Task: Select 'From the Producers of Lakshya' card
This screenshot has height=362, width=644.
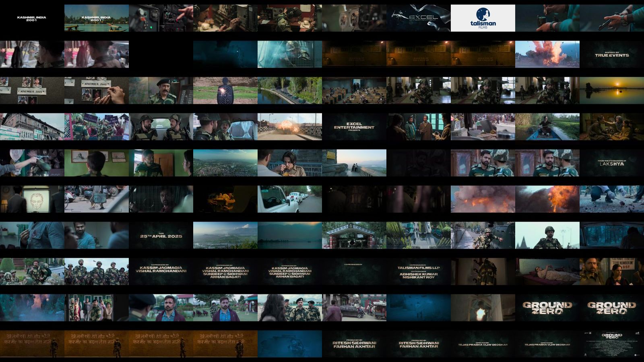Action: pyautogui.click(x=612, y=163)
